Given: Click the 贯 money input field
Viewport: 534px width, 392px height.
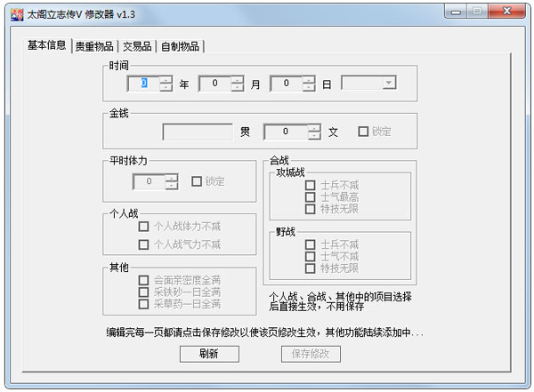Looking at the screenshot, I should (x=198, y=132).
